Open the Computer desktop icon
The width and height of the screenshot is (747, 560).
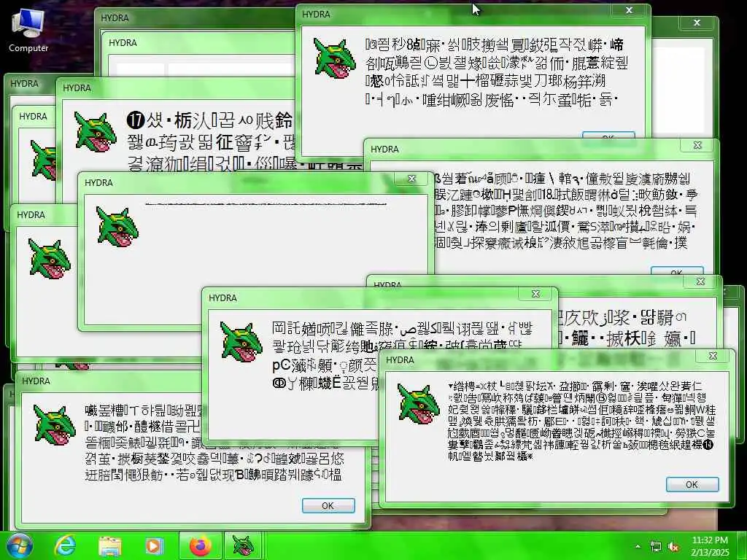(x=28, y=29)
